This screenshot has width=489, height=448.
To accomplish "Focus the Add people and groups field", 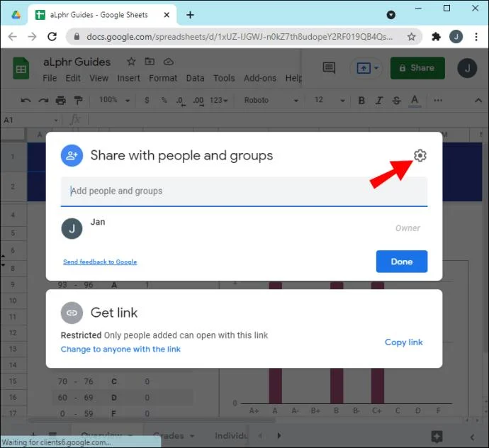I will click(x=244, y=191).
